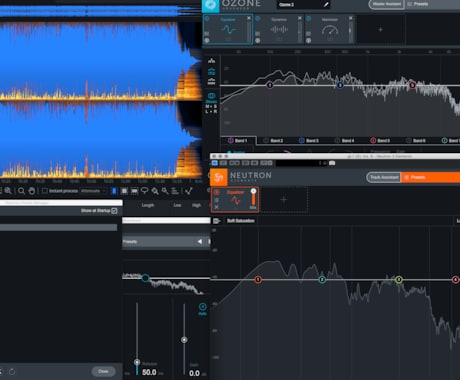The height and width of the screenshot is (380, 460).
Task: Click the checkmark pick tool in toolbar
Action: (x=189, y=191)
